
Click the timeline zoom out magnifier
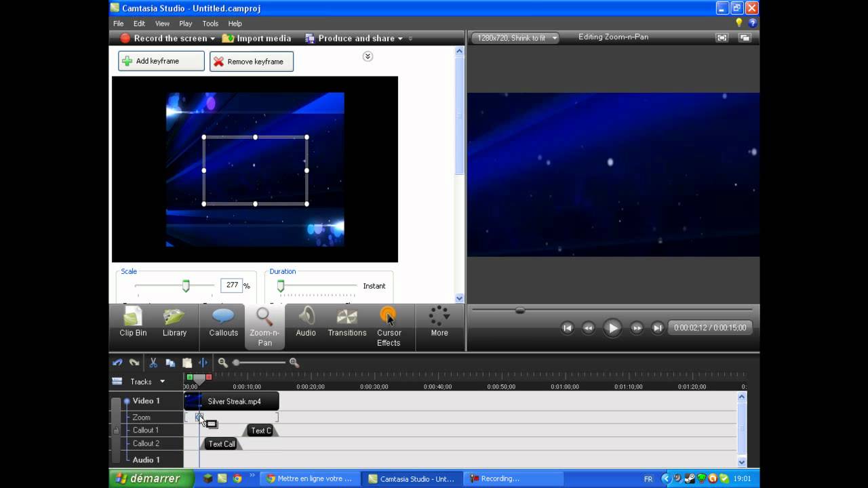tap(222, 363)
